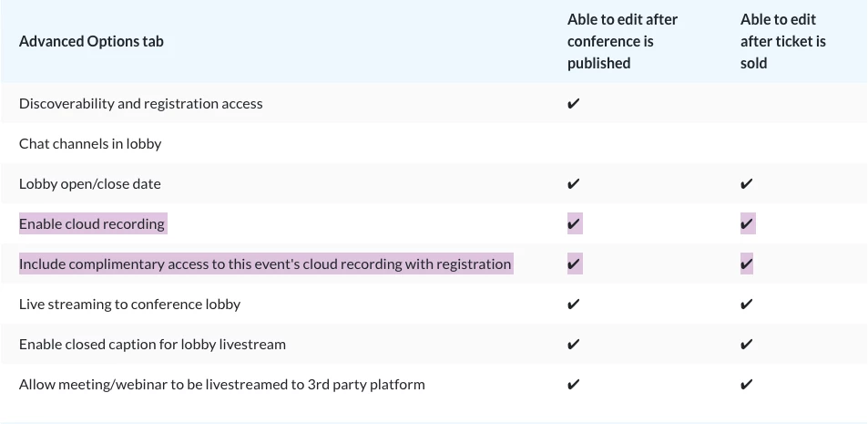868x424 pixels.
Task: Click the published checkmark for closed caption row
Action: pyautogui.click(x=573, y=345)
